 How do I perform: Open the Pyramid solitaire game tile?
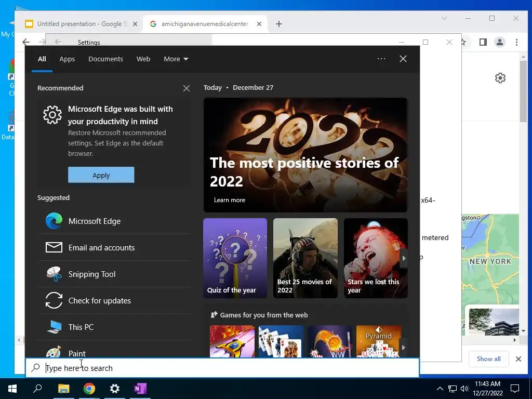379,341
